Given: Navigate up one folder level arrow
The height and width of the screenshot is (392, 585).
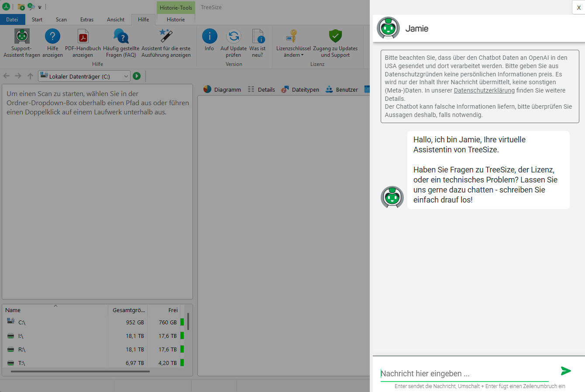Looking at the screenshot, I should [30, 76].
